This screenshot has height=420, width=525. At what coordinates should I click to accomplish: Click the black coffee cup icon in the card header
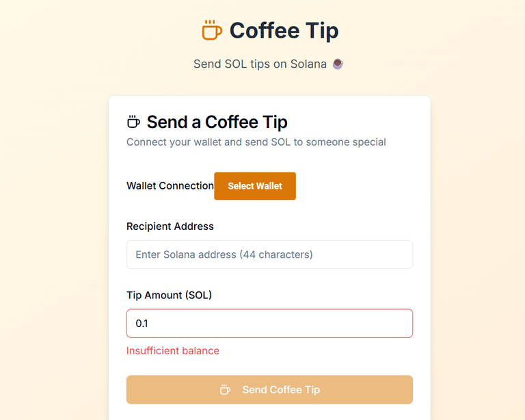point(133,122)
